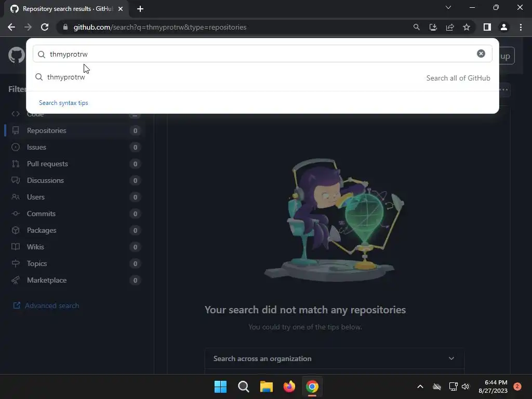Screen dimensions: 532x399
Task: Open the notification badge showing 2
Action: coord(517,387)
